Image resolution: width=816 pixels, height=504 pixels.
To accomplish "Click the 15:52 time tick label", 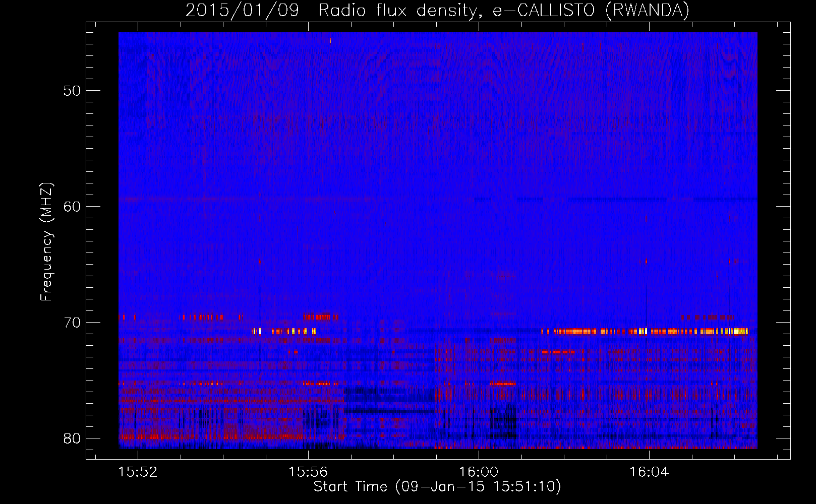I will point(138,472).
